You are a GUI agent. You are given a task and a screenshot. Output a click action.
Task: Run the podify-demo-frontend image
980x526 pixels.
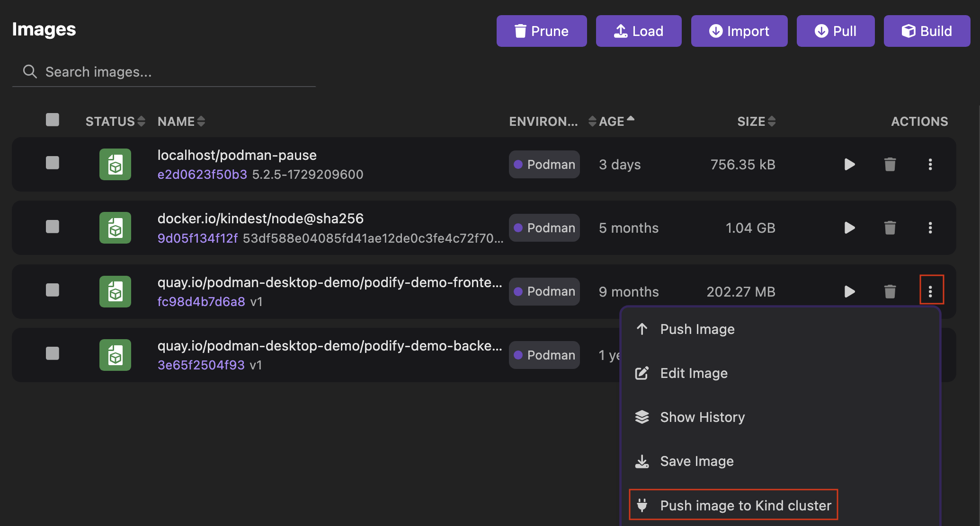point(849,291)
